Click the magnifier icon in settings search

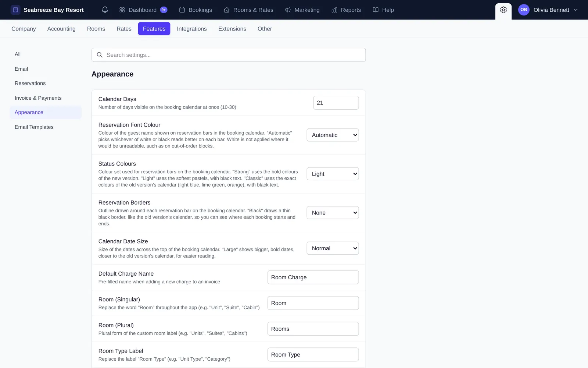[100, 55]
